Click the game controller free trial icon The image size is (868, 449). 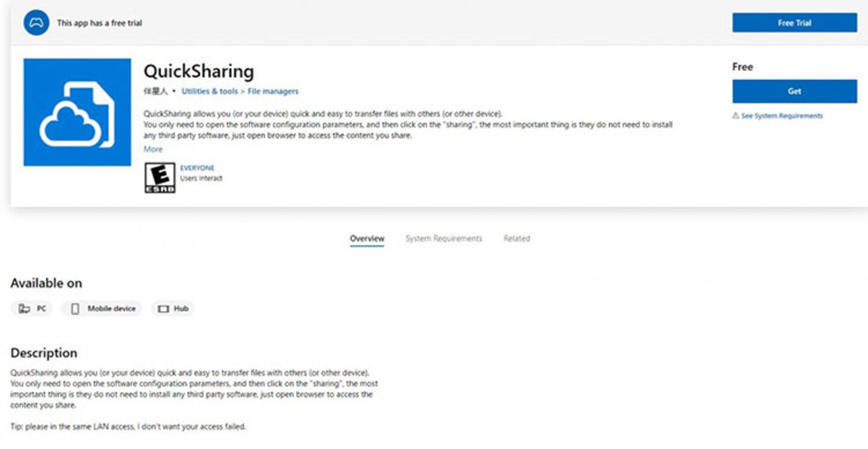(36, 23)
